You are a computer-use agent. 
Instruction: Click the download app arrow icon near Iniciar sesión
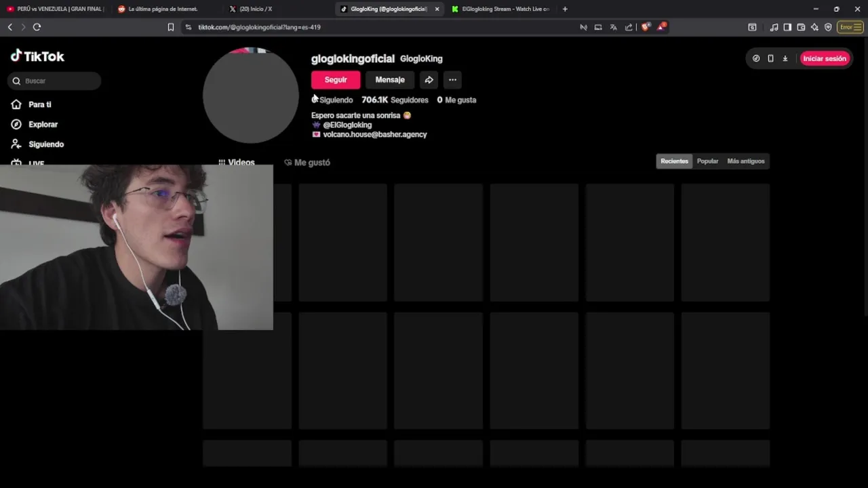click(x=785, y=58)
